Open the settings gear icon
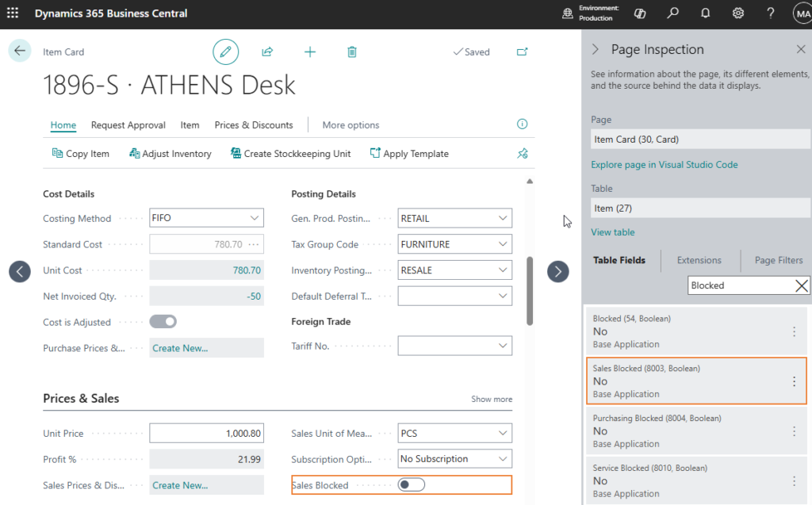Viewport: 812px width, 505px height. [x=738, y=13]
